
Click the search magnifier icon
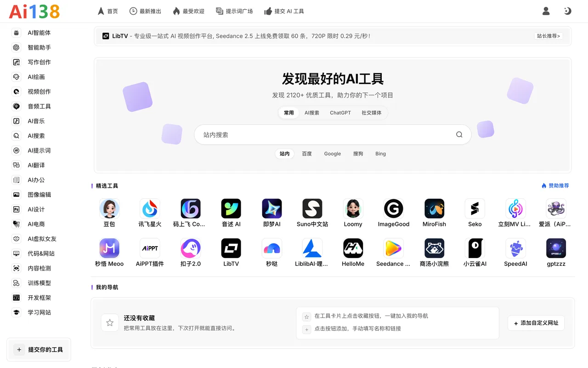pyautogui.click(x=459, y=135)
